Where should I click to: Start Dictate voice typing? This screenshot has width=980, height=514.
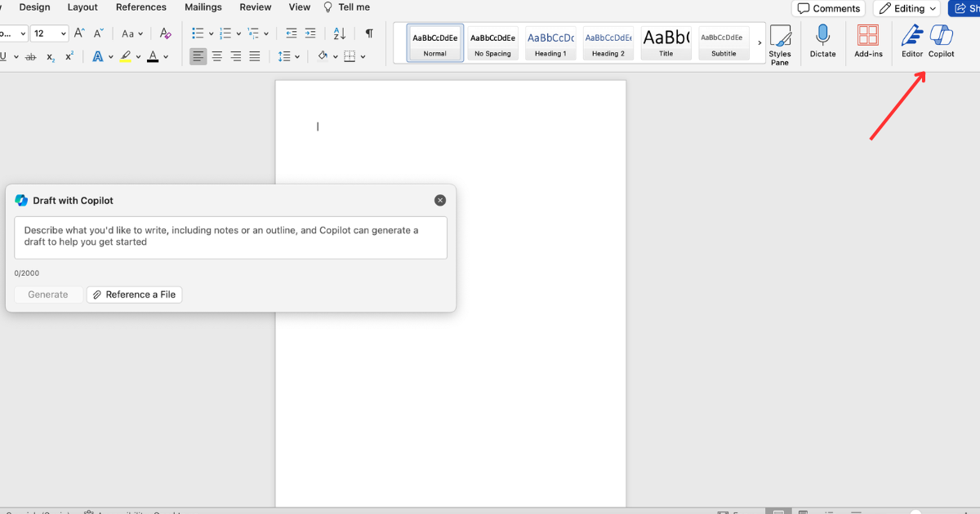tap(822, 41)
